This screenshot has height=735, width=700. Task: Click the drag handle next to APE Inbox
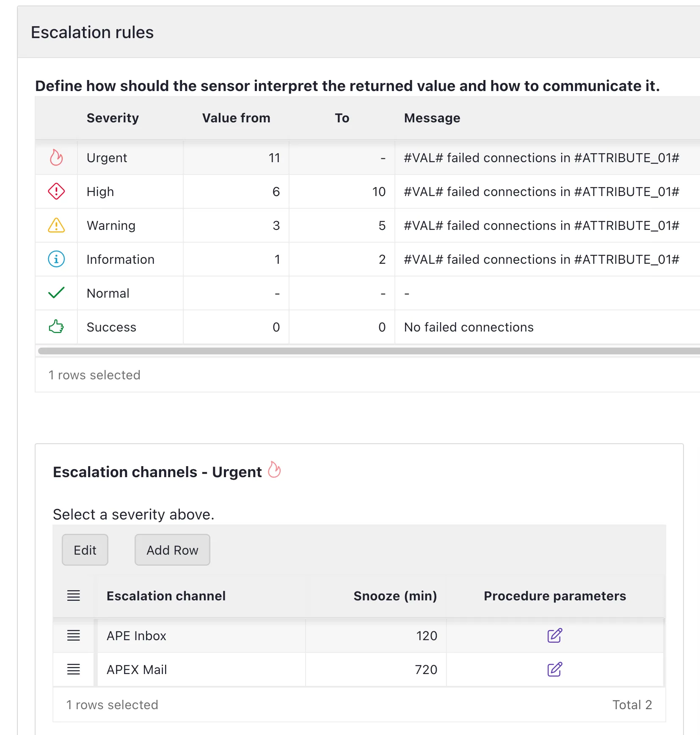(74, 635)
